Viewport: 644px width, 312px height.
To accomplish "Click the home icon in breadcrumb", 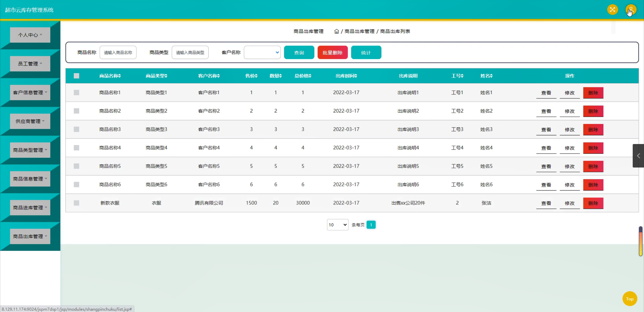I will (337, 31).
